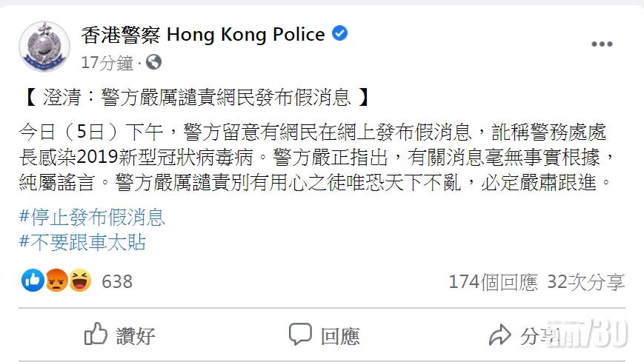Click the blue Like reaction icon
Image resolution: width=644 pixels, height=362 pixels.
(33, 281)
